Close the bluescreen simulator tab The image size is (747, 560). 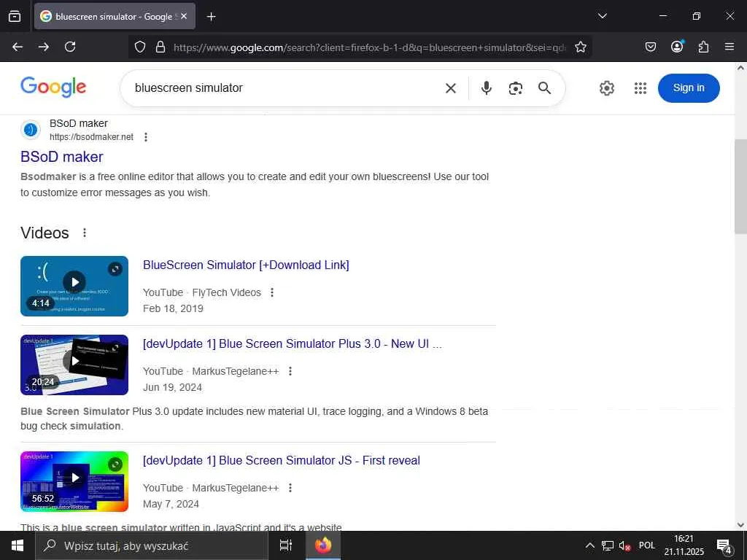[x=184, y=16]
